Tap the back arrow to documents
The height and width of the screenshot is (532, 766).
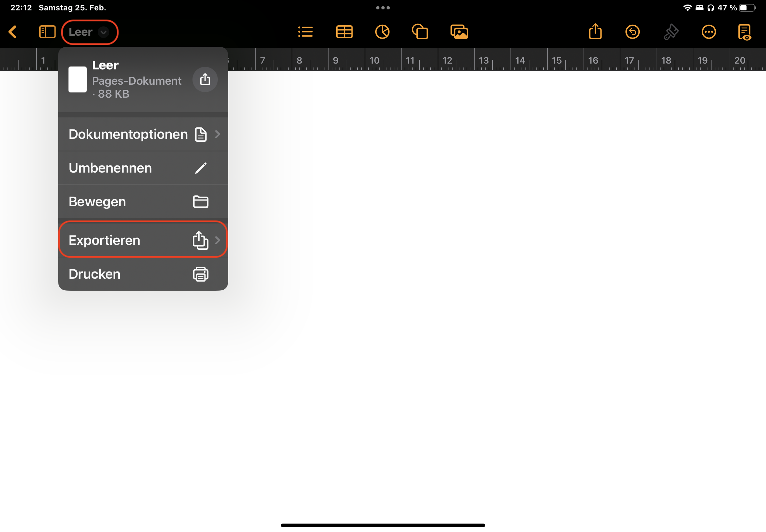click(x=13, y=32)
